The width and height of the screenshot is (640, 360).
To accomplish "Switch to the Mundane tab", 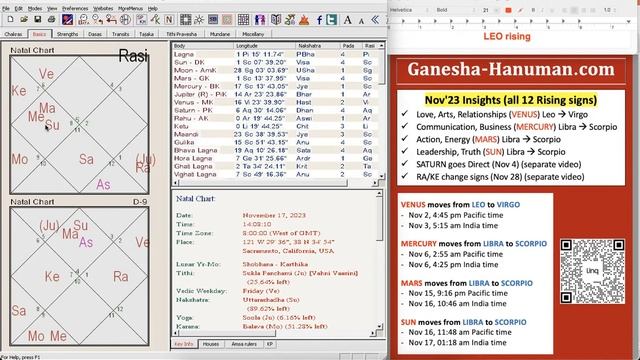I will 220,34.
